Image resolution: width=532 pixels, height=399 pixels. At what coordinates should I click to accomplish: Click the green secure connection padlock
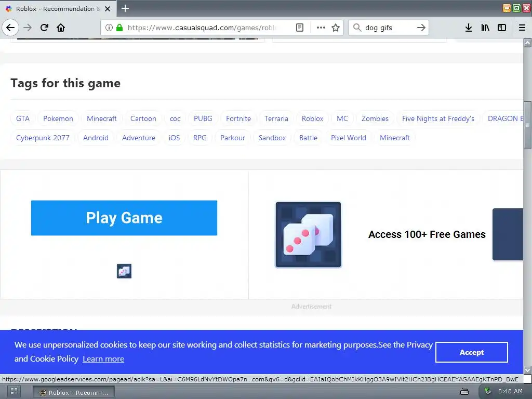119,28
